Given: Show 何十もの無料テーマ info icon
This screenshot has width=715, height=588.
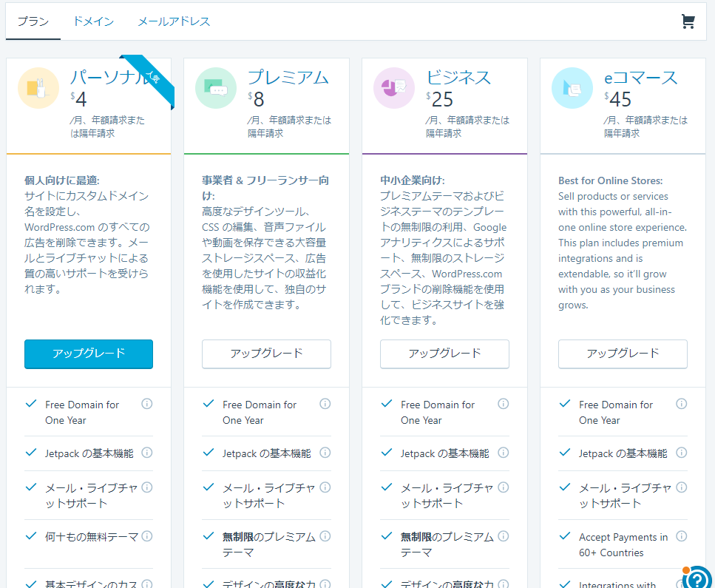Looking at the screenshot, I should tap(147, 536).
